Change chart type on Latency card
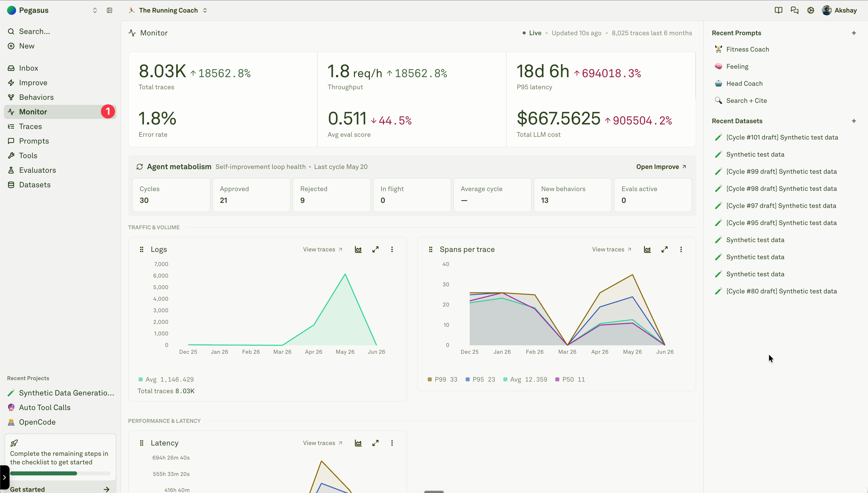The width and height of the screenshot is (868, 493). (x=358, y=443)
